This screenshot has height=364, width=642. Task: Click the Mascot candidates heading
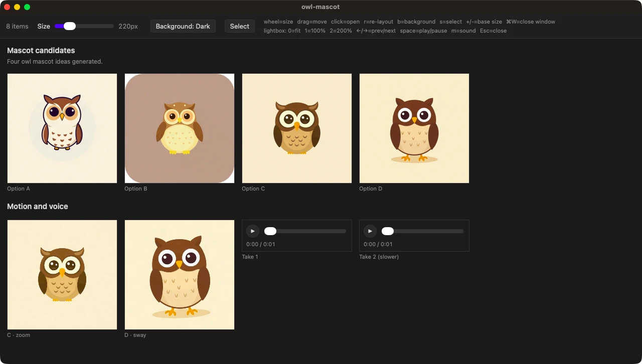coord(41,51)
